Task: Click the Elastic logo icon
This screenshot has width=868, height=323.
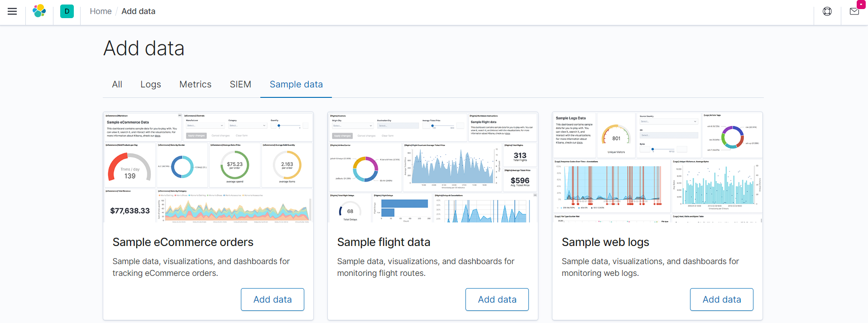Action: click(39, 11)
